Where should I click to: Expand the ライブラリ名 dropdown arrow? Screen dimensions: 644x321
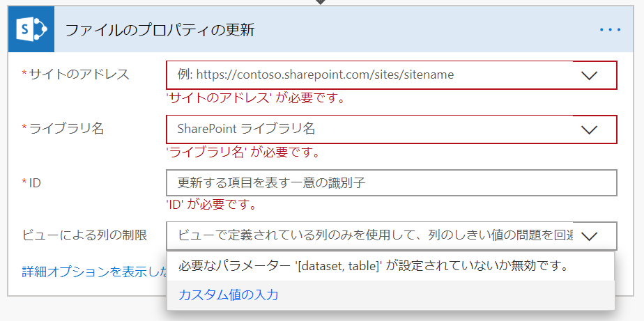590,130
